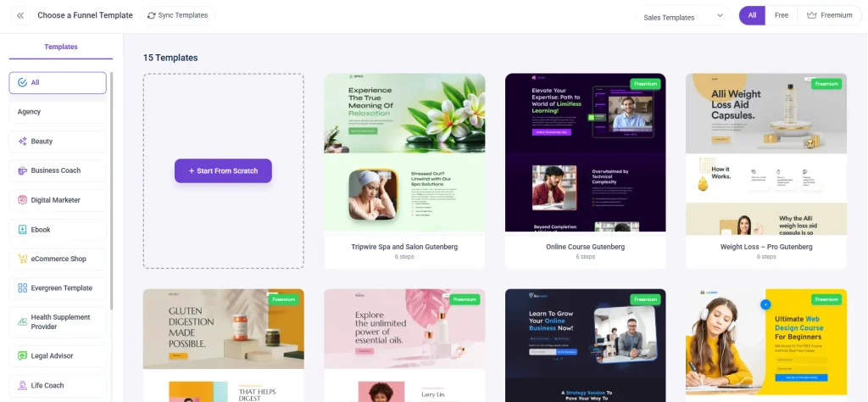Filter by eCommerce Shop category
The width and height of the screenshot is (868, 402).
[58, 259]
